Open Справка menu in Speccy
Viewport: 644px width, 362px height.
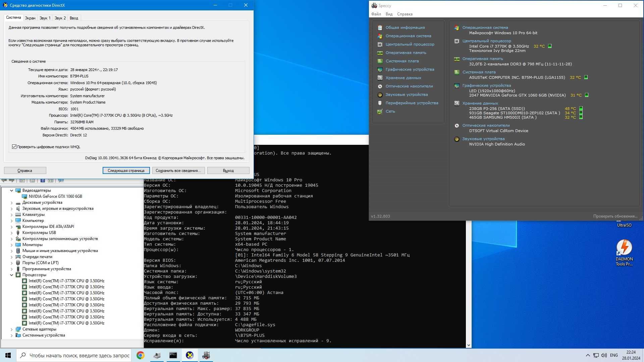(x=405, y=14)
